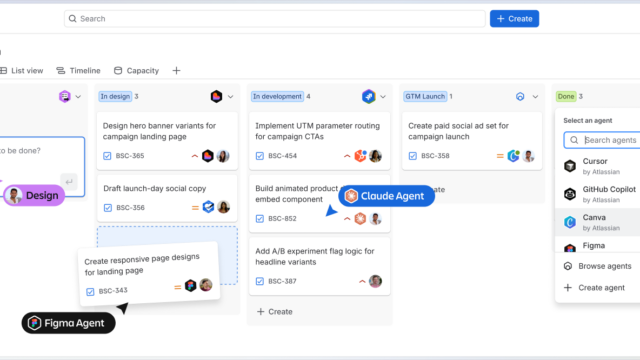Image resolution: width=640 pixels, height=360 pixels.
Task: Select GitHub Copilot agent from list
Action: [598, 194]
